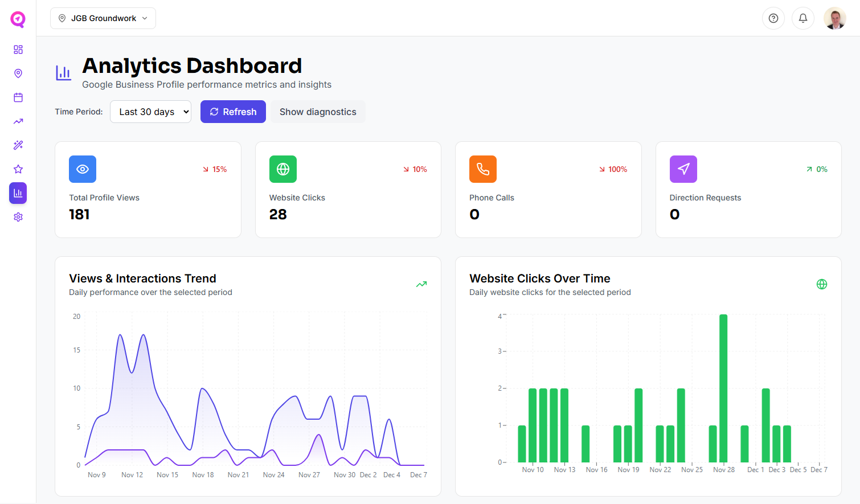Screen dimensions: 860x504
Task: Click the Total Profile Views metric card
Action: 148,190
